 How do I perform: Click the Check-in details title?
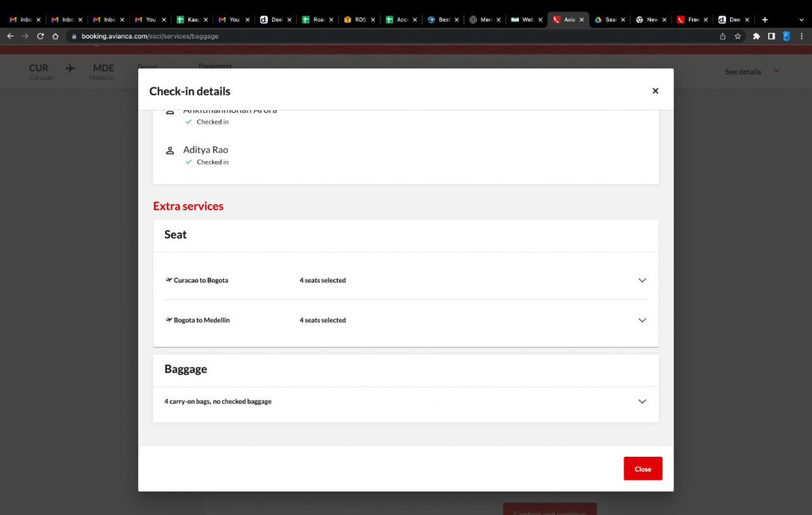[x=189, y=91]
